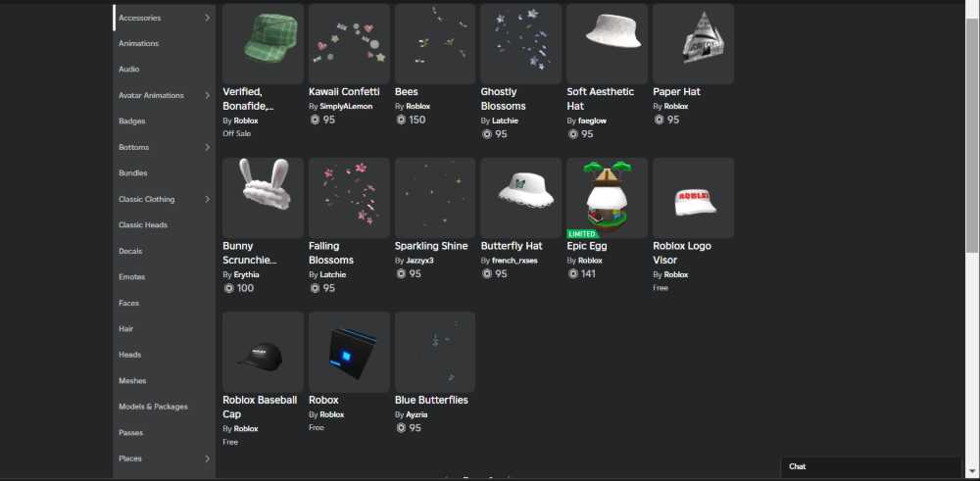This screenshot has width=980, height=481.
Task: Open the Robox item thumbnail
Action: [350, 353]
